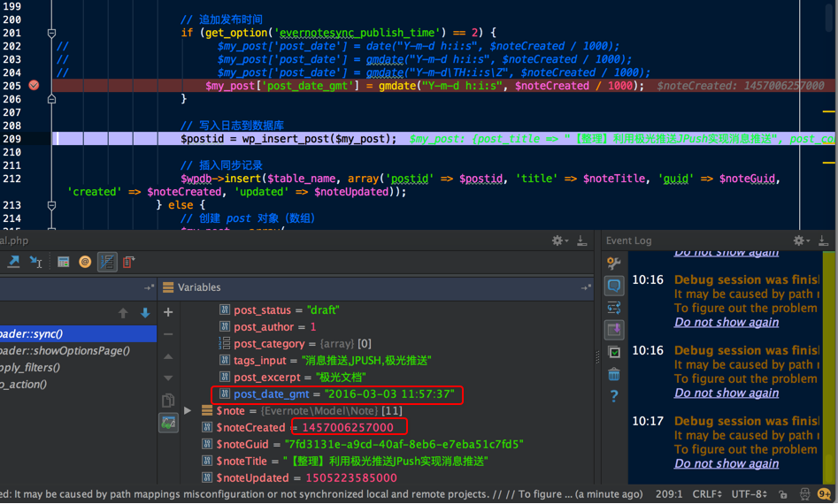Image resolution: width=838 pixels, height=504 pixels.
Task: Toggle the Event Log balloon notifications icon
Action: (x=614, y=286)
